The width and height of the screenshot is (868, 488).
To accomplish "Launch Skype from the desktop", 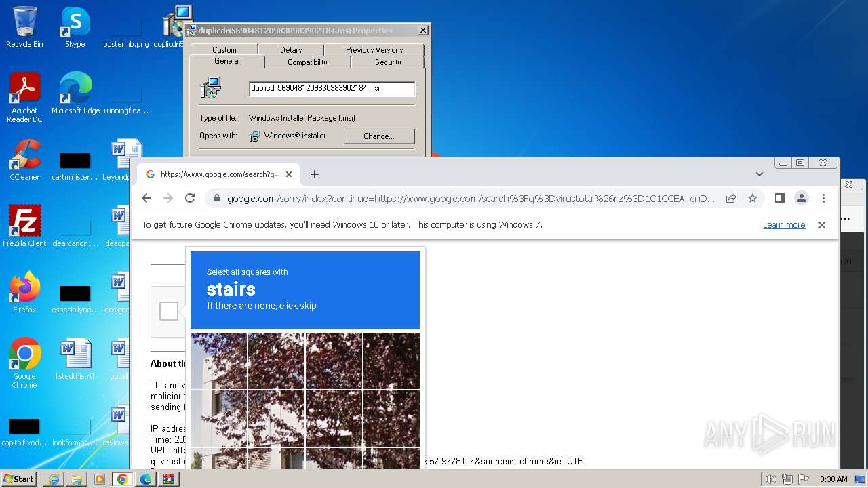I will (75, 27).
